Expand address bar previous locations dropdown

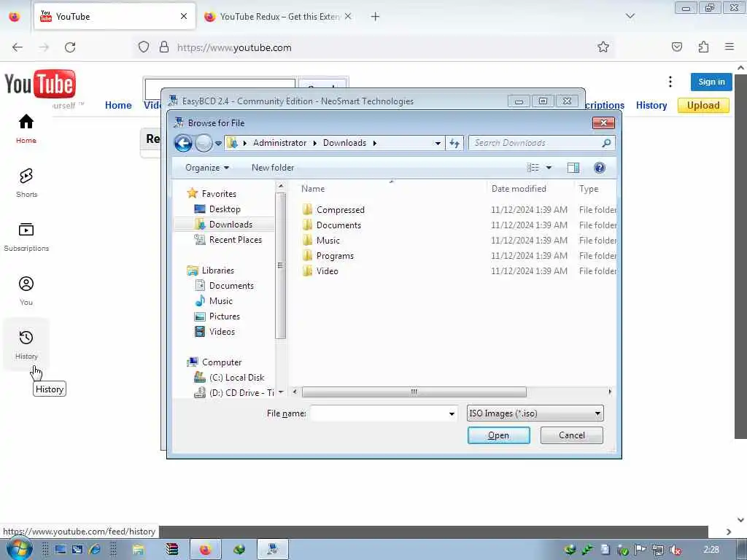(438, 143)
